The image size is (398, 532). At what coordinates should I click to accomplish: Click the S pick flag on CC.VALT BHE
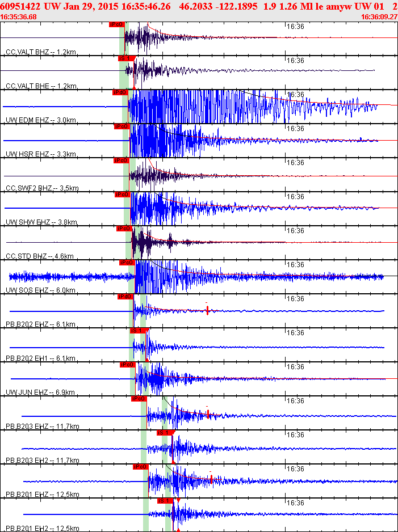(x=124, y=58)
